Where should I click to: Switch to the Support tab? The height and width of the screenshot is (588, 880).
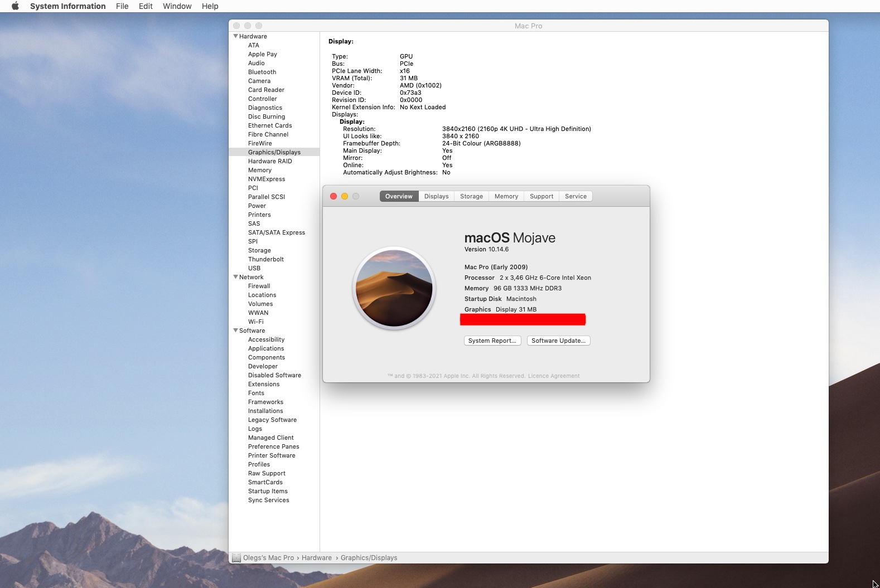pos(541,196)
